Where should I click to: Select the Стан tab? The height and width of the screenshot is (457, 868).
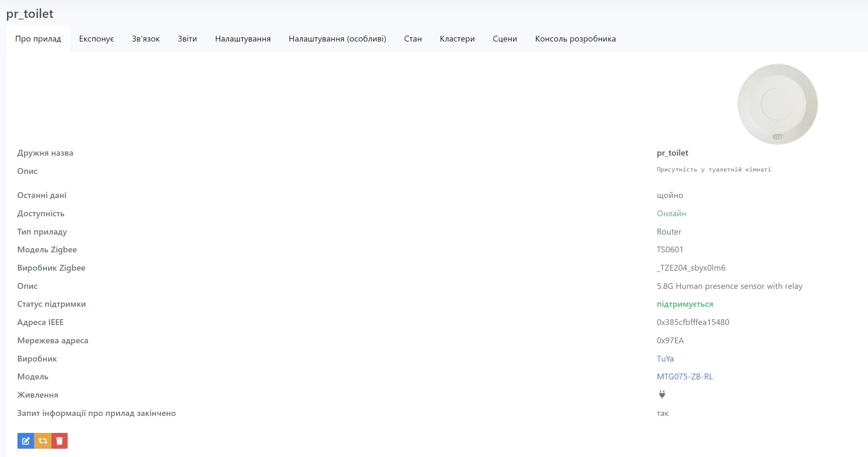coord(413,39)
